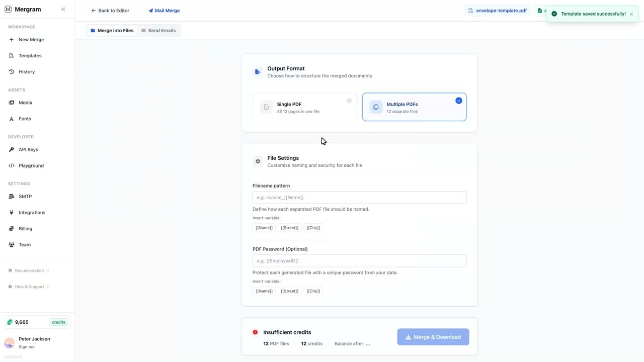
Task: Click the Filename pattern input field
Action: point(359,198)
